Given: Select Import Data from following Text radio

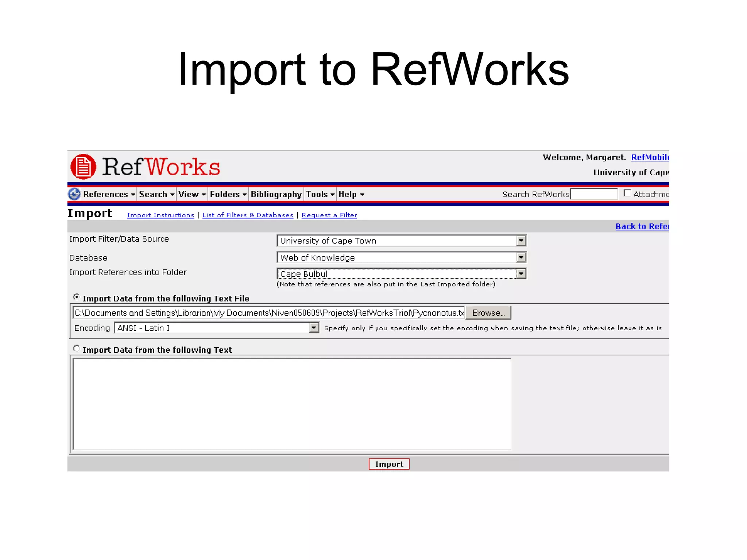Looking at the screenshot, I should (x=76, y=348).
